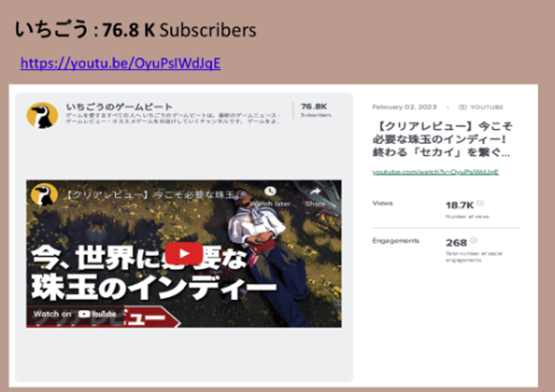This screenshot has height=392, width=555.
Task: Open the youtu.be/OyuPsIWdJqE link
Action: click(x=120, y=63)
